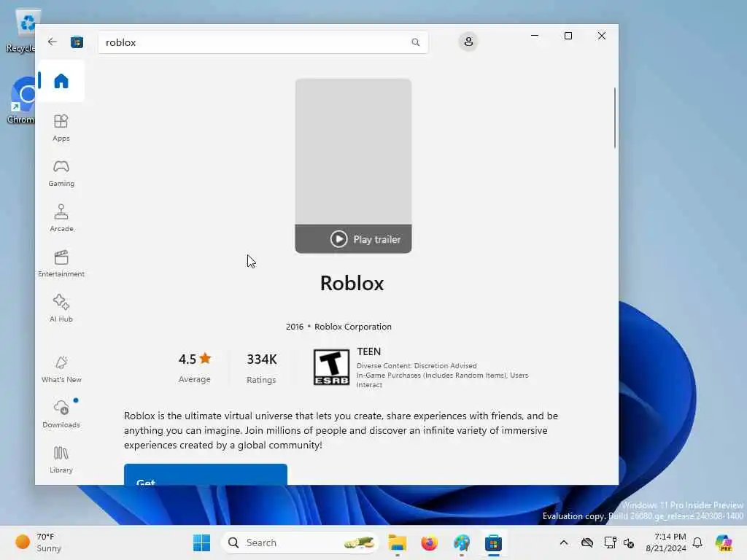Viewport: 747px width, 560px height.
Task: Open the Copilot Preview icon in taskbar
Action: pyautogui.click(x=724, y=542)
